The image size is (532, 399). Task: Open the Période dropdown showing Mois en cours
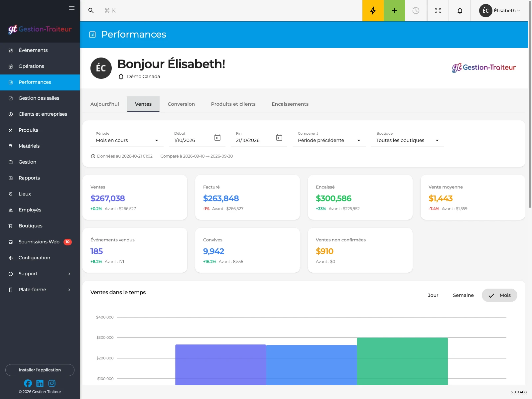[127, 138]
